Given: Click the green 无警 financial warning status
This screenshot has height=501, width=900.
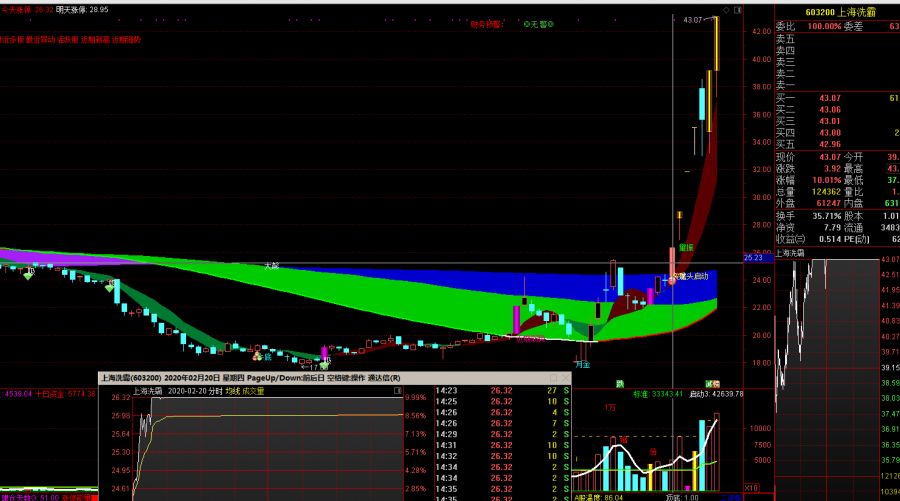Looking at the screenshot, I should (538, 24).
